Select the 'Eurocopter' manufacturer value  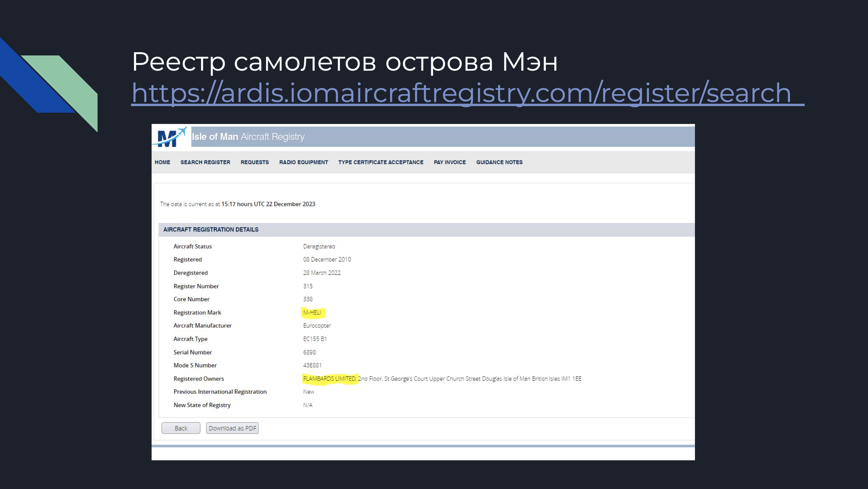point(317,326)
